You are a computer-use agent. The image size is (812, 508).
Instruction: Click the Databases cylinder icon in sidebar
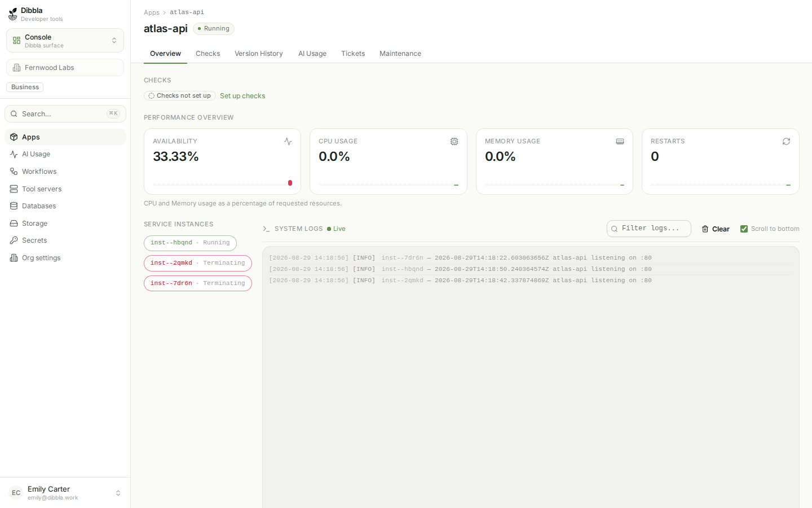[14, 206]
